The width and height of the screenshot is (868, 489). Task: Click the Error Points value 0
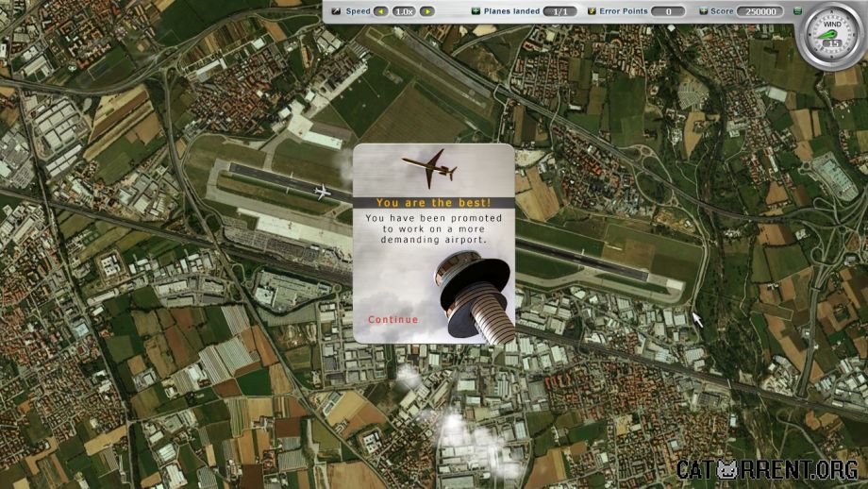668,11
